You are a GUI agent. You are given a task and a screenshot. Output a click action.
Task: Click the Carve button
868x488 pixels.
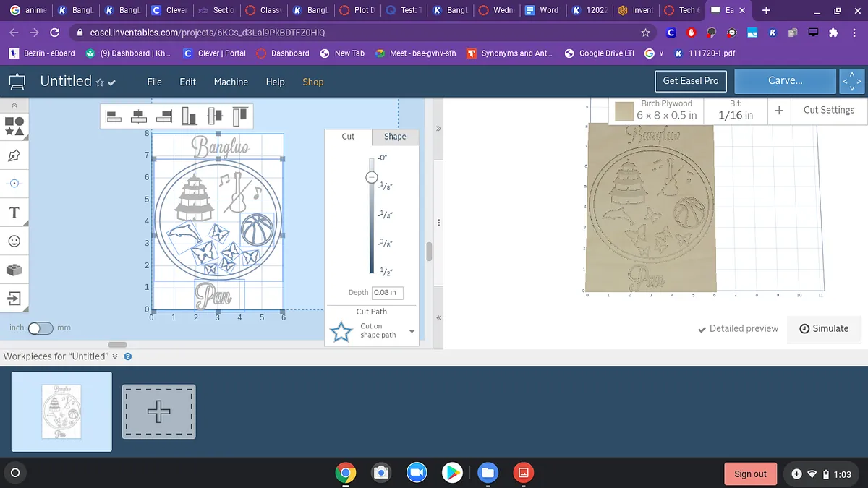click(785, 81)
